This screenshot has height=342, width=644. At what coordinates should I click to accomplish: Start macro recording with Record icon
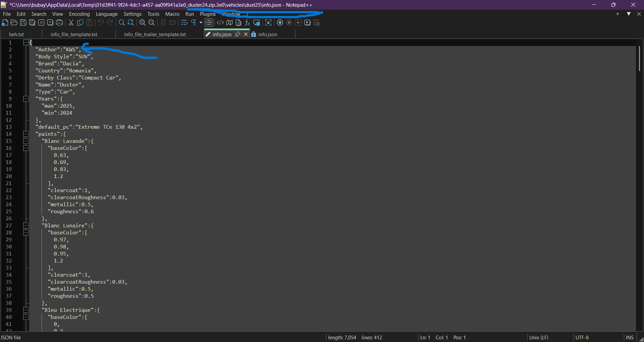[x=280, y=23]
